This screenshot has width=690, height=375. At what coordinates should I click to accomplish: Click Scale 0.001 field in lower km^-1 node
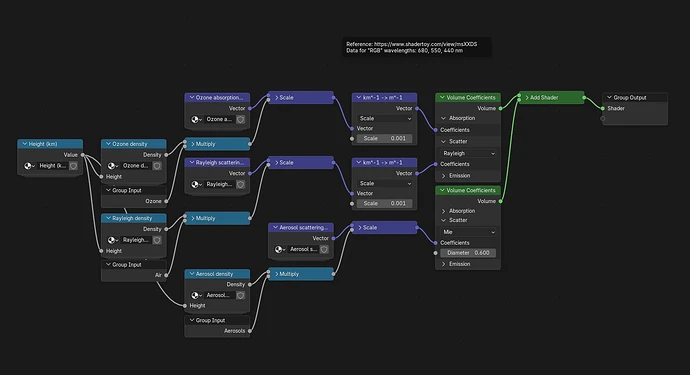[x=385, y=203]
